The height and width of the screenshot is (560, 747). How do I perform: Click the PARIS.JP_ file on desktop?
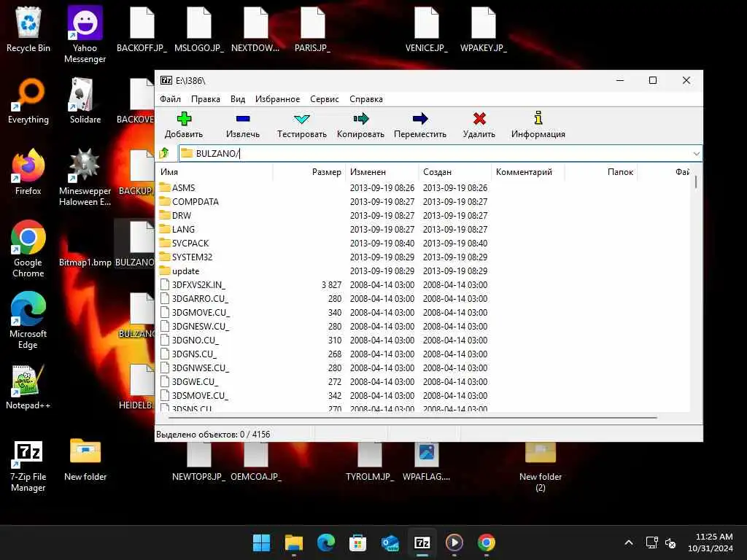[x=312, y=29]
